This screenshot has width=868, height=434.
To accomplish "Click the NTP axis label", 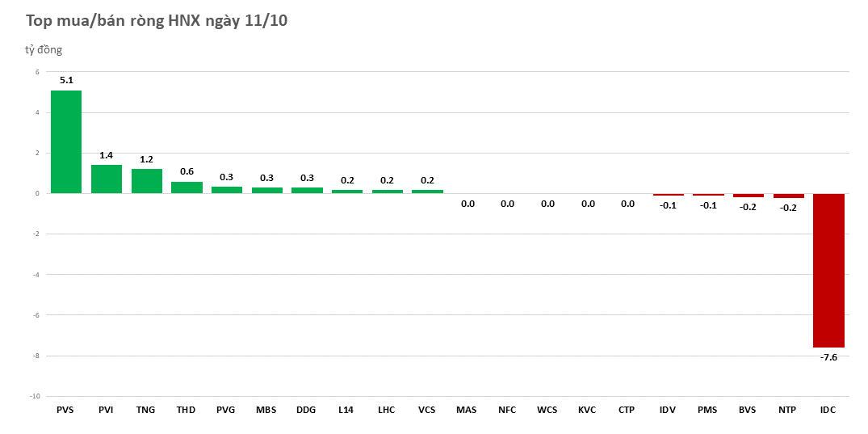I will (x=787, y=410).
